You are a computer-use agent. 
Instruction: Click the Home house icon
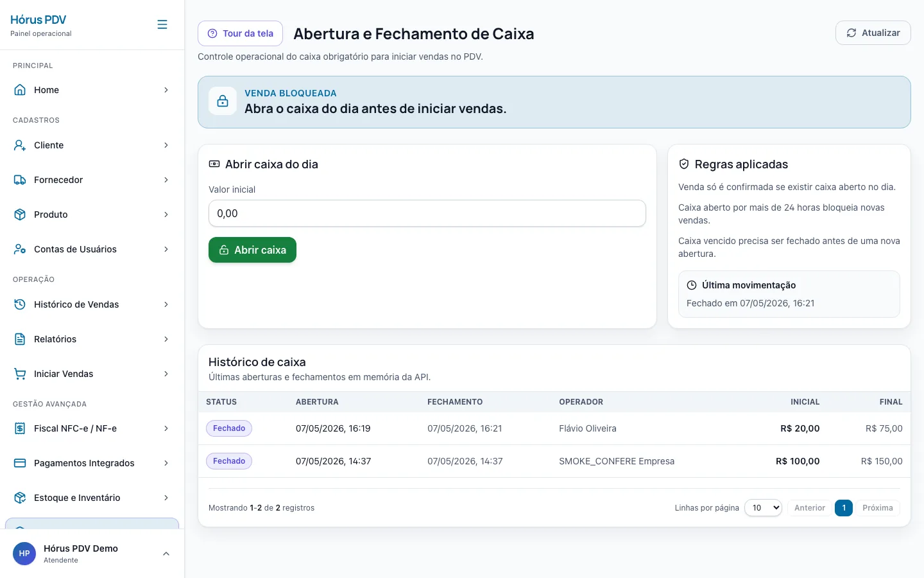pyautogui.click(x=20, y=90)
